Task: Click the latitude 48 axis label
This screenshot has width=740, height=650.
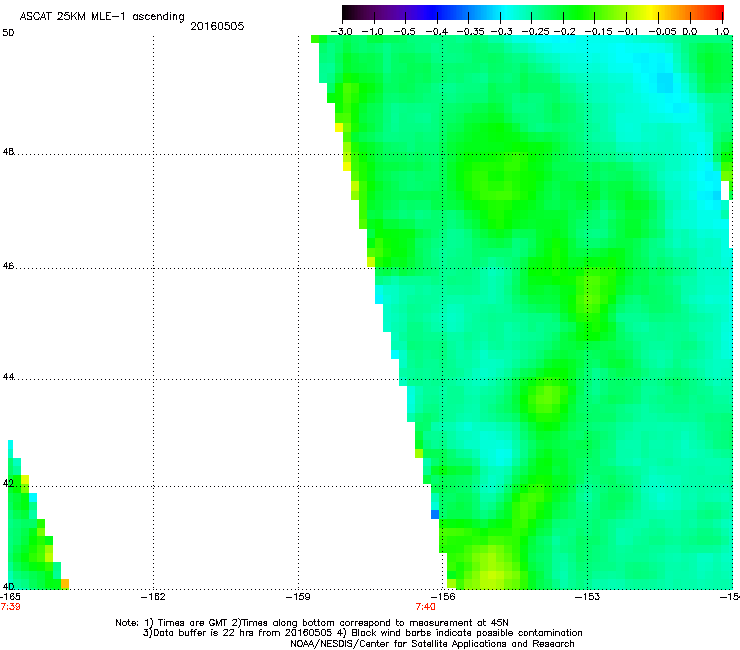Action: (8, 152)
